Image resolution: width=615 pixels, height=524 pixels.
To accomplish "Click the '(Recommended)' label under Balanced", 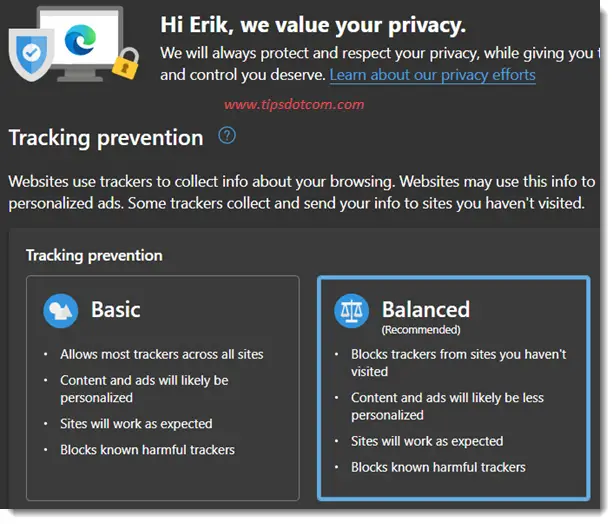I will tap(421, 330).
